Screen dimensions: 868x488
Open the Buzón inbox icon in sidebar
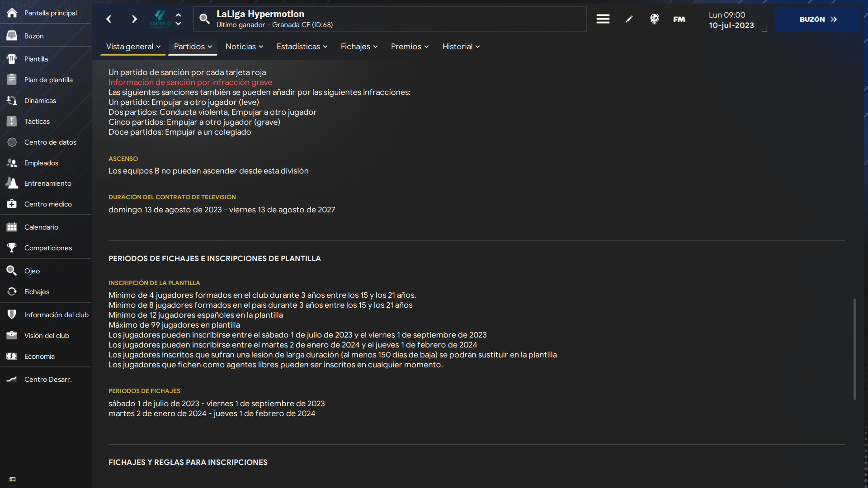[12, 36]
